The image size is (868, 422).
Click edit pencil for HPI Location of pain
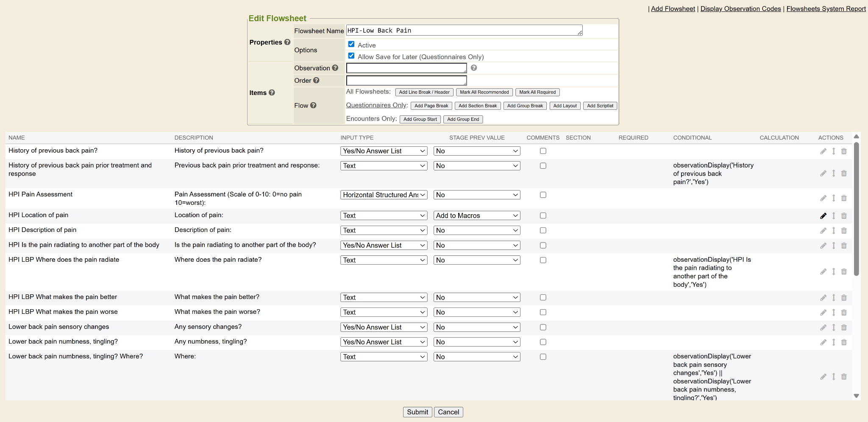(823, 216)
